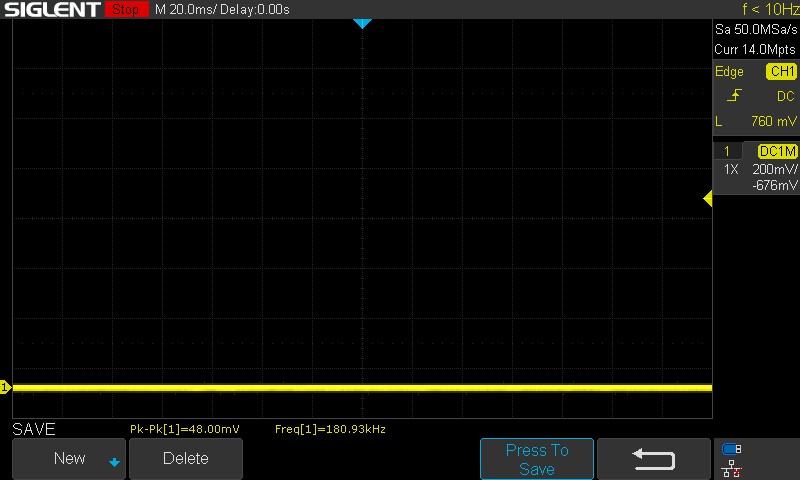Click the rising edge slope icon
Viewport: 800px width, 480px height.
[734, 95]
